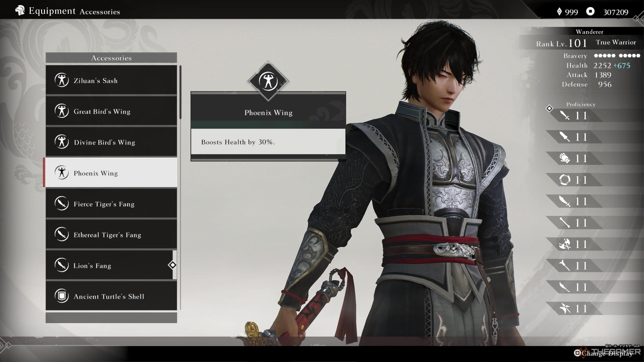Select the Ziluan's Sash accessory icon
The image size is (644, 362).
point(62,80)
